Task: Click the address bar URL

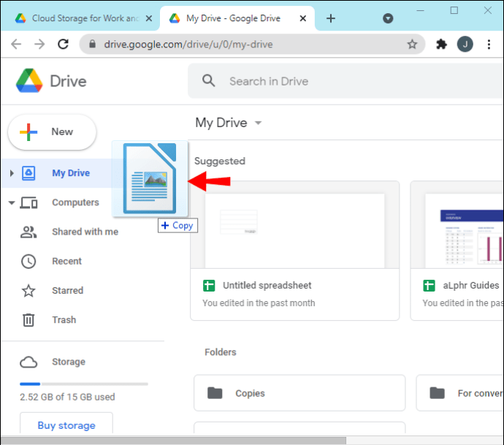Action: (x=188, y=44)
